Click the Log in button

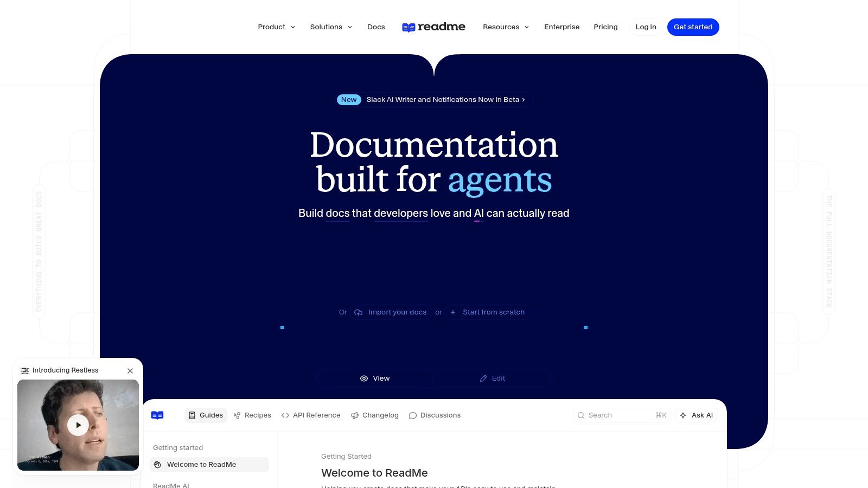point(646,27)
